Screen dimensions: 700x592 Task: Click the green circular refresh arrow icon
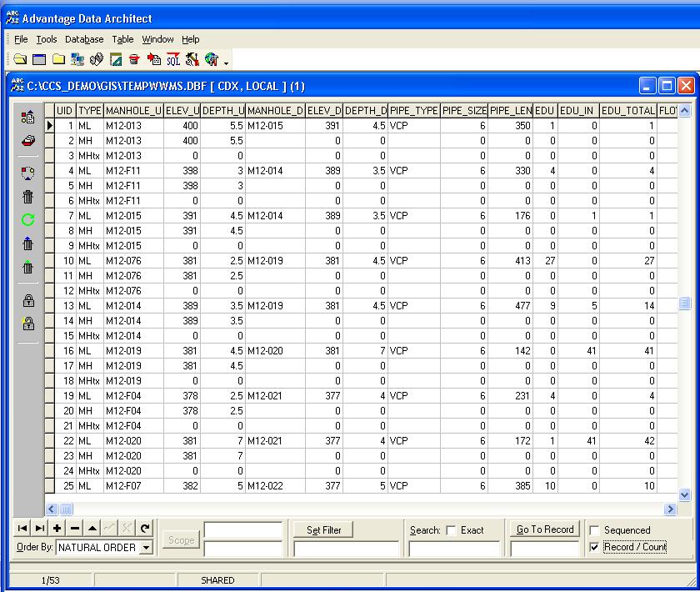point(27,220)
